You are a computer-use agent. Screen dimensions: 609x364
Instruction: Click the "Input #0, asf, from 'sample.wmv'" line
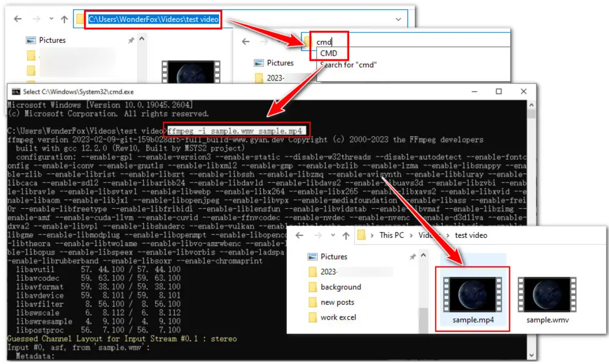click(79, 348)
